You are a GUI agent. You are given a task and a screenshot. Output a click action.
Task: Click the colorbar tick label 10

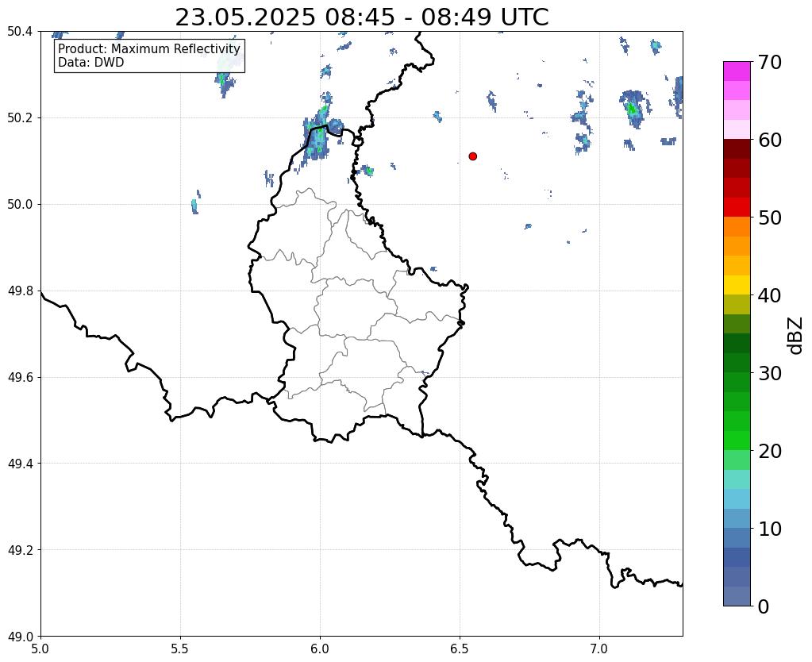coord(770,529)
